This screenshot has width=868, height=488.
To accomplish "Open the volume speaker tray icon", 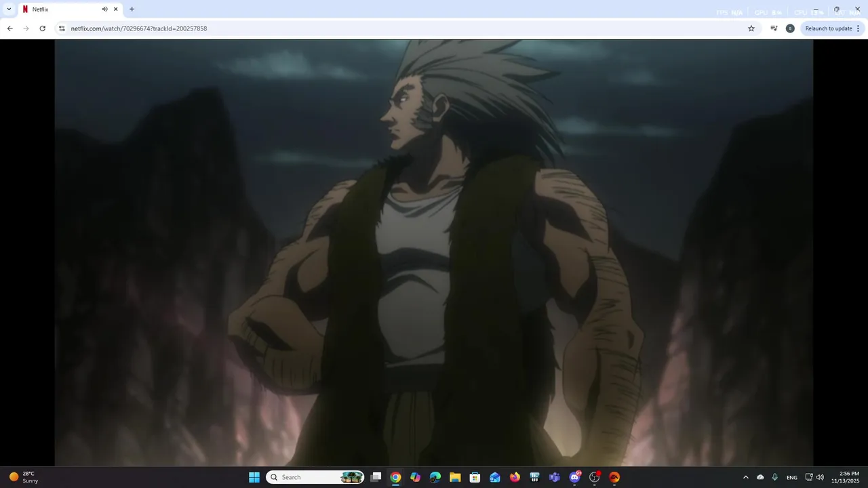I will [x=820, y=477].
